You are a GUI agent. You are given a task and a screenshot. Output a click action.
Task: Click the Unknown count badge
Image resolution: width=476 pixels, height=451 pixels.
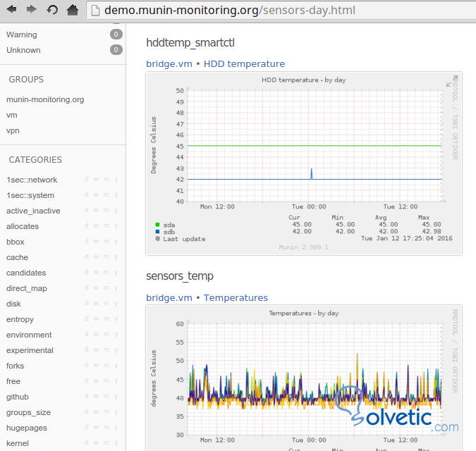click(116, 50)
